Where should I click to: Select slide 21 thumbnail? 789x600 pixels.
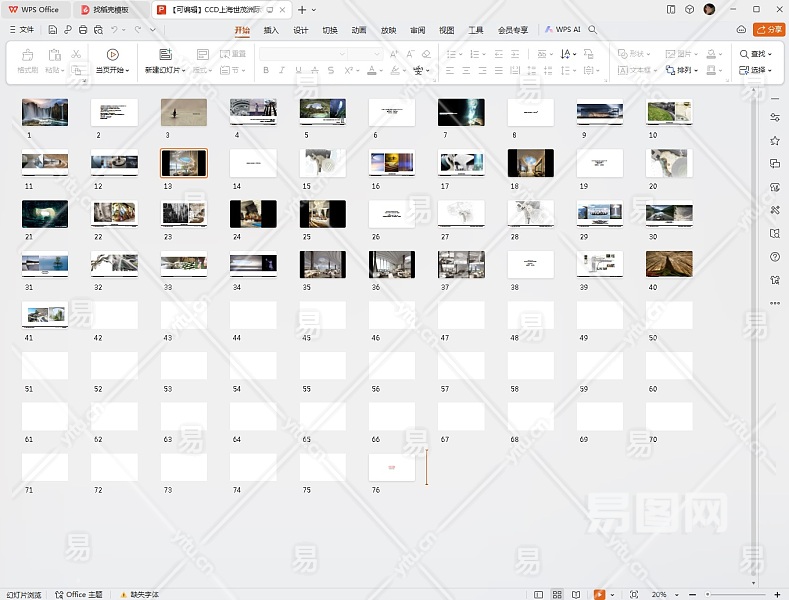tap(45, 213)
